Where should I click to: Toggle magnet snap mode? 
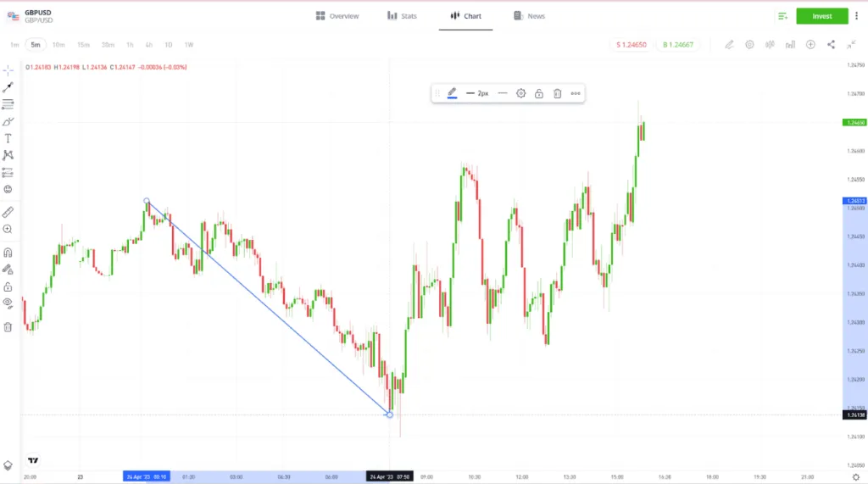pyautogui.click(x=8, y=253)
